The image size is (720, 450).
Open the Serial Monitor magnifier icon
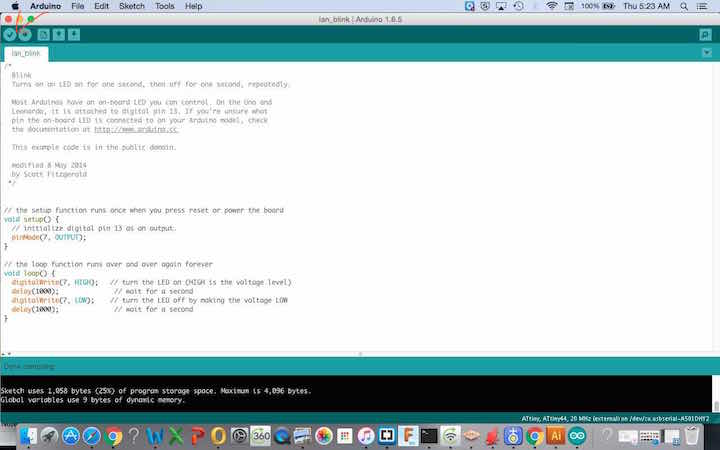705,34
